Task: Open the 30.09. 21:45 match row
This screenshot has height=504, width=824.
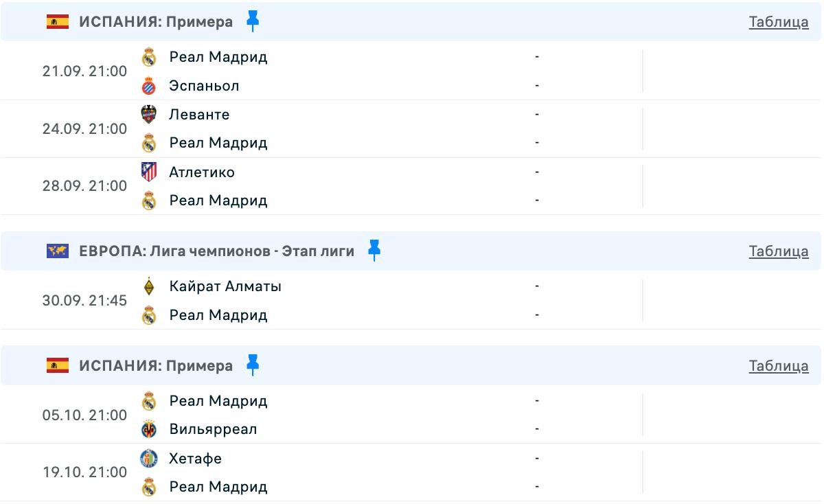Action: 411,301
